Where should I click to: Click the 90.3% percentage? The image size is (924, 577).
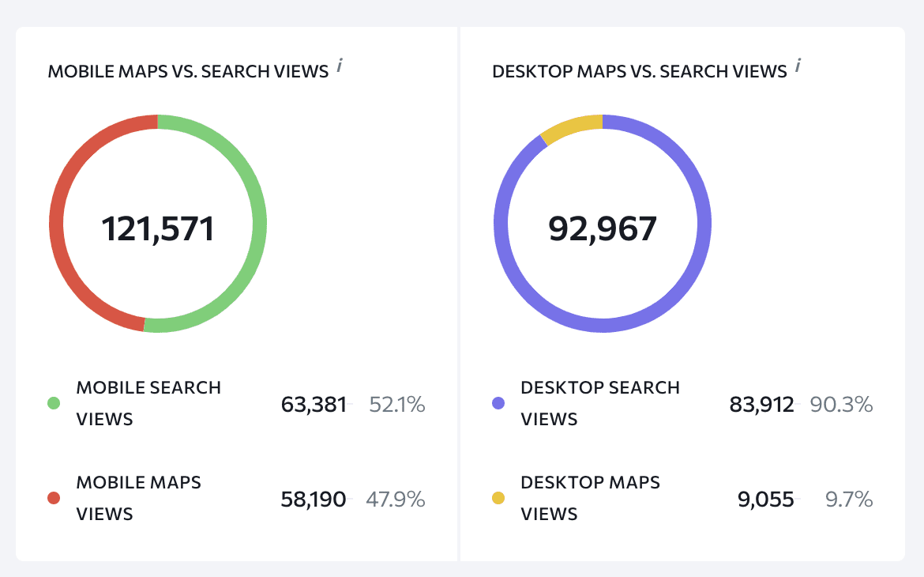(x=842, y=405)
